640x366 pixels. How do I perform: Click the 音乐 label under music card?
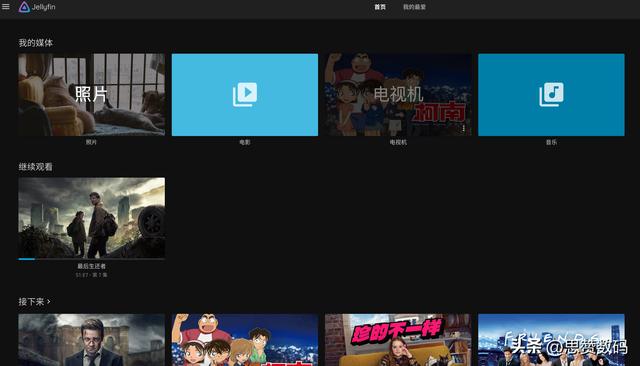[551, 142]
